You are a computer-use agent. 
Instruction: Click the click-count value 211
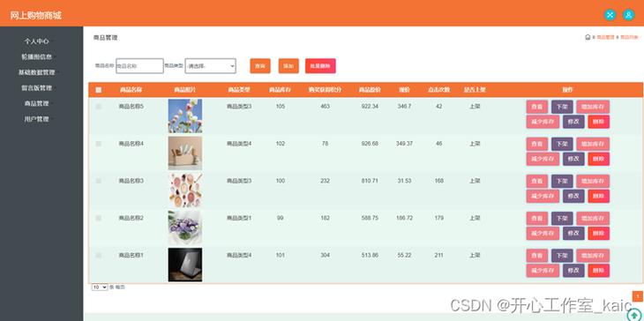click(439, 256)
